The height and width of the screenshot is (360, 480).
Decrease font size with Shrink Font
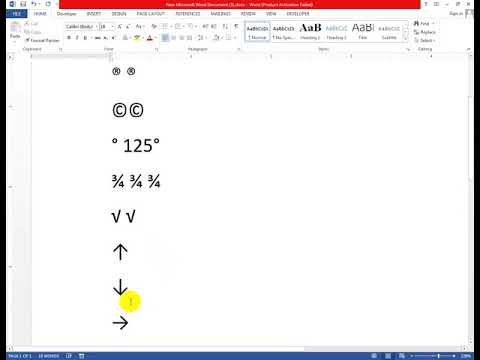tap(128, 26)
